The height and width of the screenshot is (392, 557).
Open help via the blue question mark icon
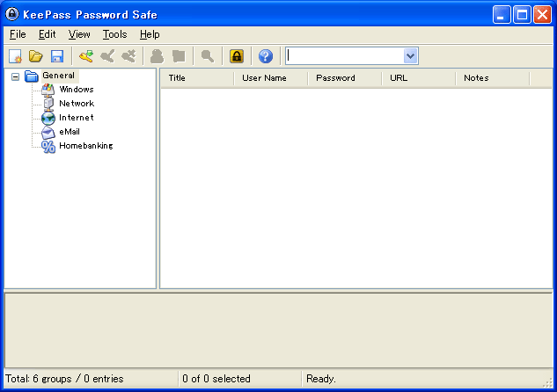pyautogui.click(x=266, y=56)
